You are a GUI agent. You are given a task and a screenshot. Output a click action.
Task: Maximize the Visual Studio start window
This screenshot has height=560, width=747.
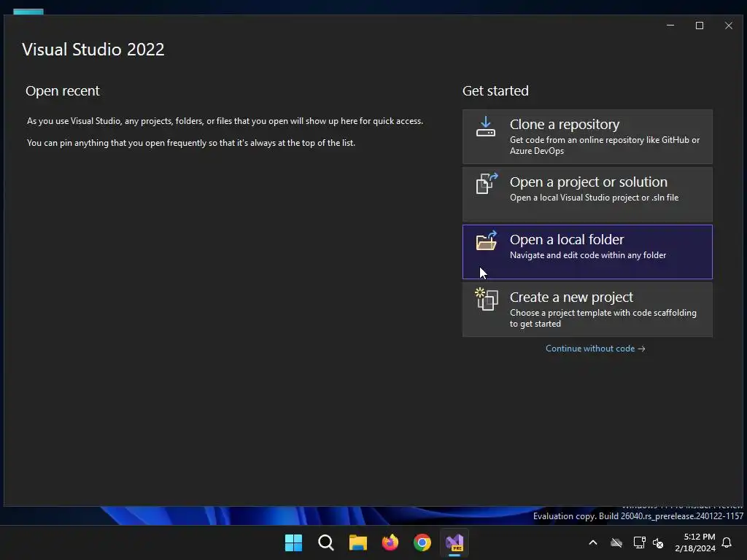coord(700,26)
